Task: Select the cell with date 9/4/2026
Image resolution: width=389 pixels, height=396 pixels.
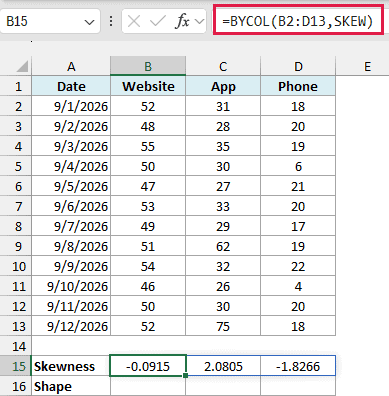Action: pyautogui.click(x=71, y=166)
